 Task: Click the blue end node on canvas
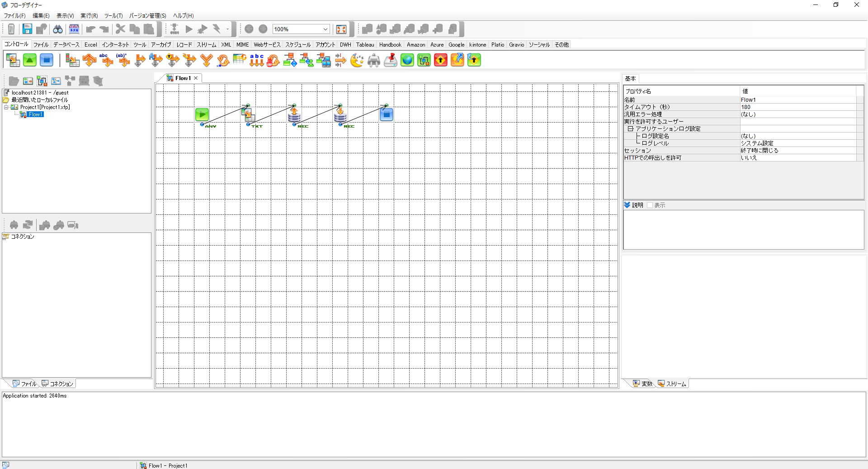[386, 114]
